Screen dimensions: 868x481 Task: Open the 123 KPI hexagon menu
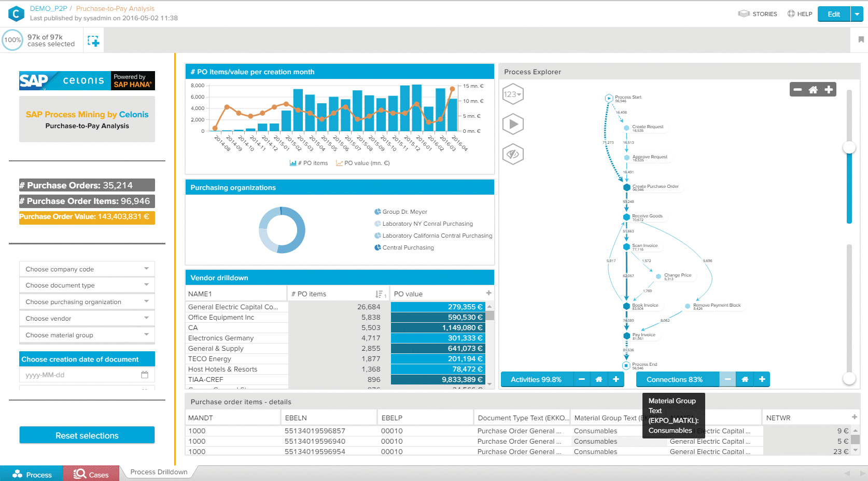tap(513, 94)
